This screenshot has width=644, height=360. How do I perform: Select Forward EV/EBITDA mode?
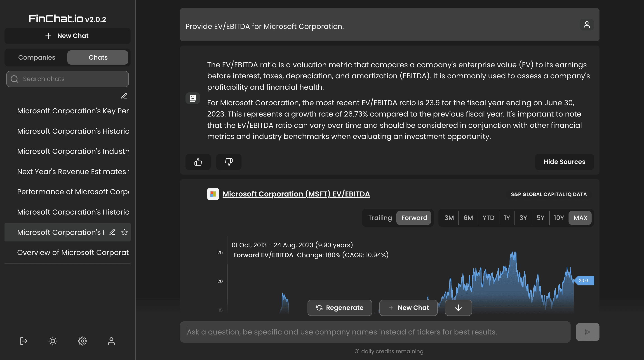414,218
